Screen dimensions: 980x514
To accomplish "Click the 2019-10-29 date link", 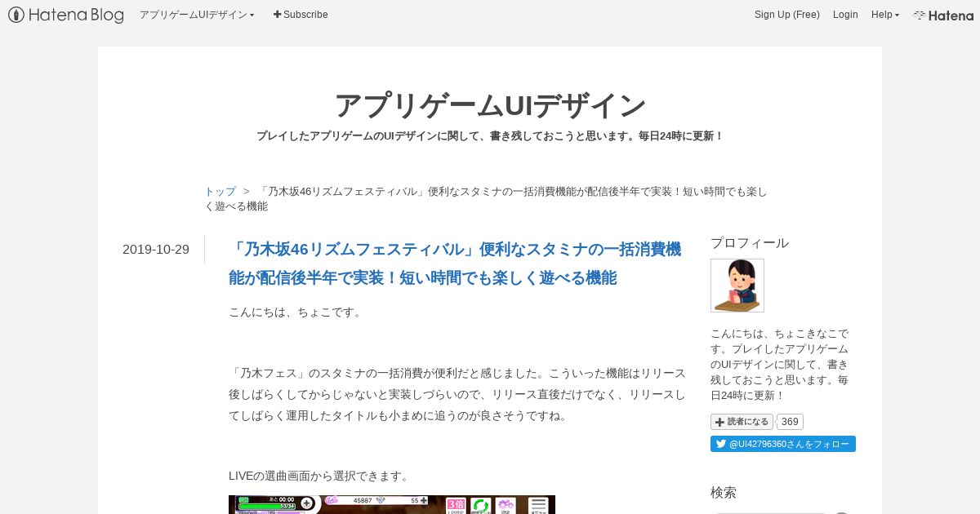I will pos(156,250).
